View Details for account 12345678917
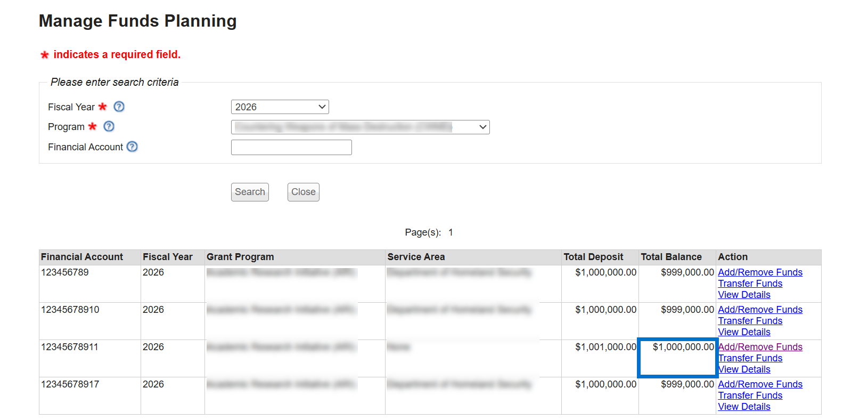The image size is (868, 420). 744,407
